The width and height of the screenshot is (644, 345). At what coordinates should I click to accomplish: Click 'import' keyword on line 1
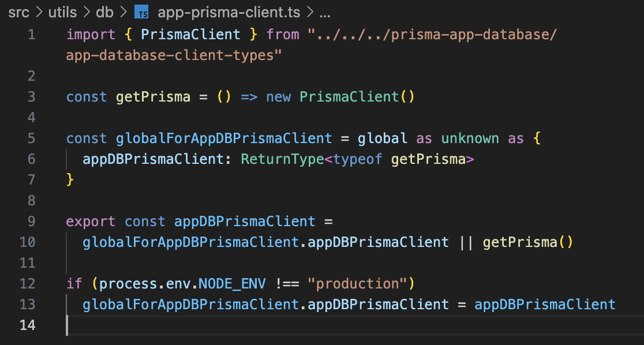91,35
